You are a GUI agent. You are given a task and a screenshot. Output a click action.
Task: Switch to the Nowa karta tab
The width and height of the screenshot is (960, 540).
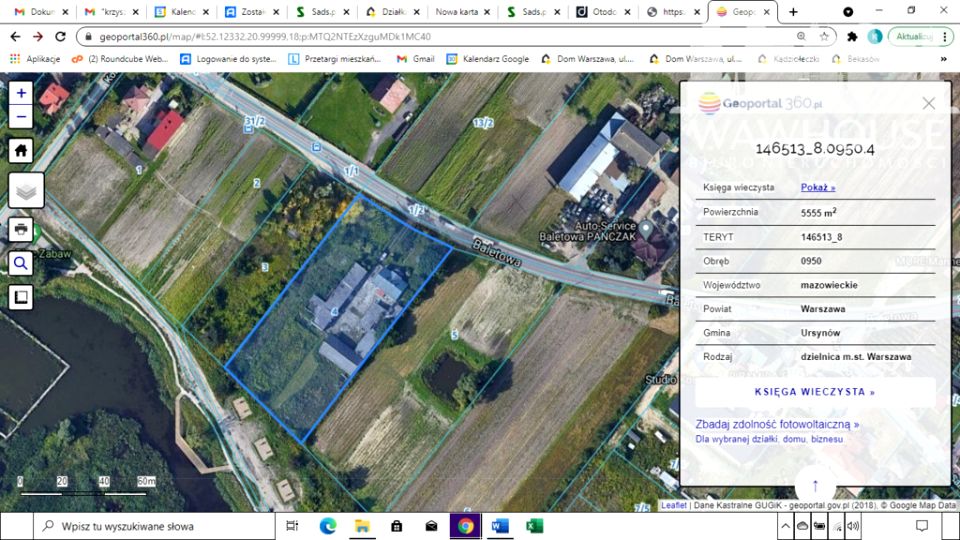point(462,12)
